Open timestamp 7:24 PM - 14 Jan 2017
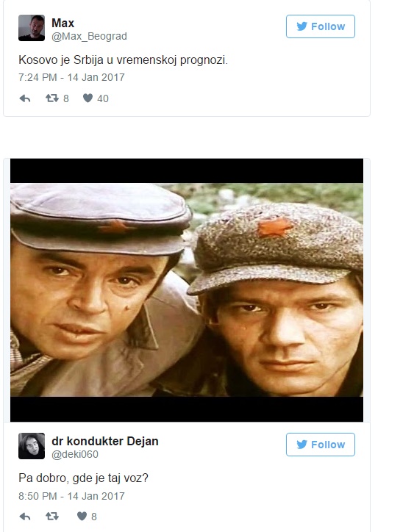This screenshot has height=532, width=414. (71, 77)
